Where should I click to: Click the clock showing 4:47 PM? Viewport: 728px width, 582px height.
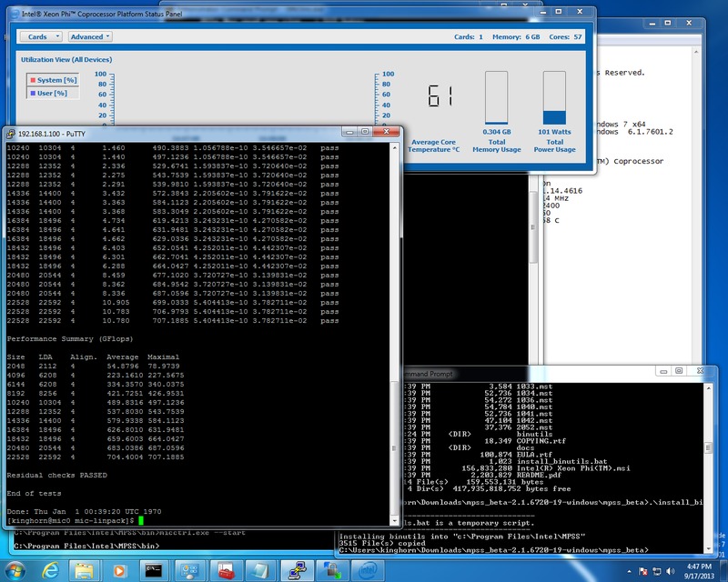(x=698, y=568)
